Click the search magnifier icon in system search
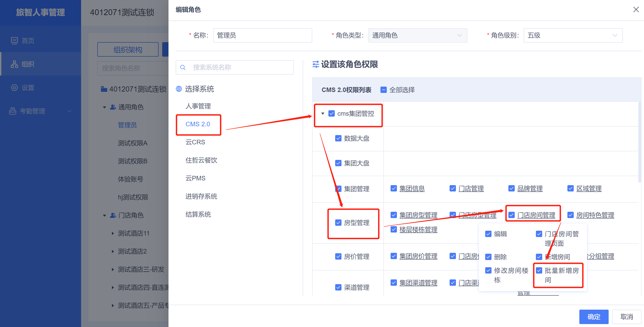Viewport: 644px width, 327px height. point(183,67)
